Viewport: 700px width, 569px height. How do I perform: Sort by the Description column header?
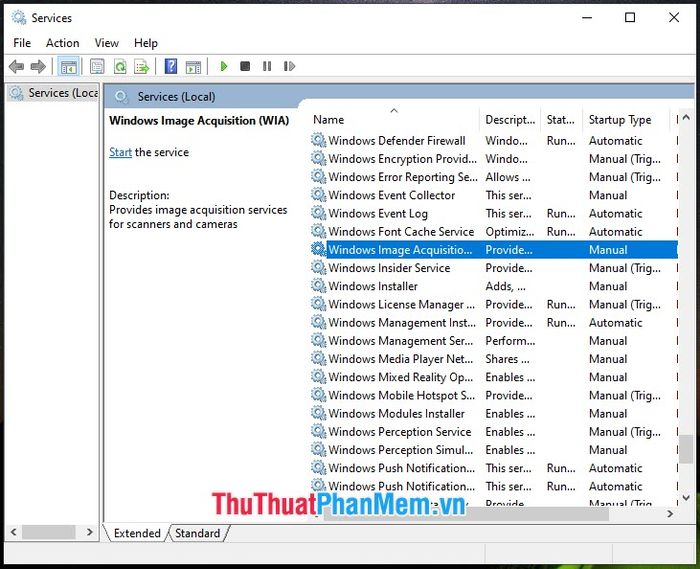click(x=510, y=120)
